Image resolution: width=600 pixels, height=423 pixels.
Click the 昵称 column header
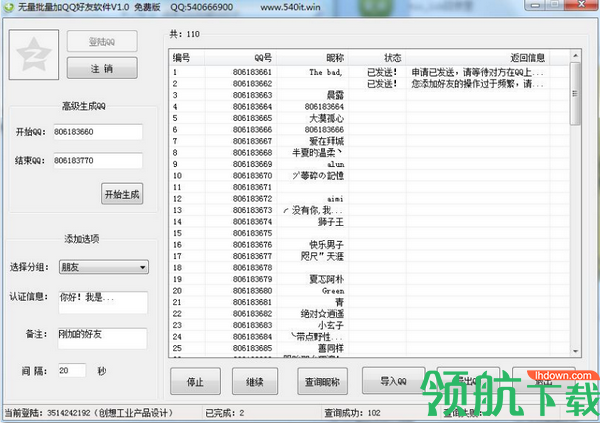313,58
